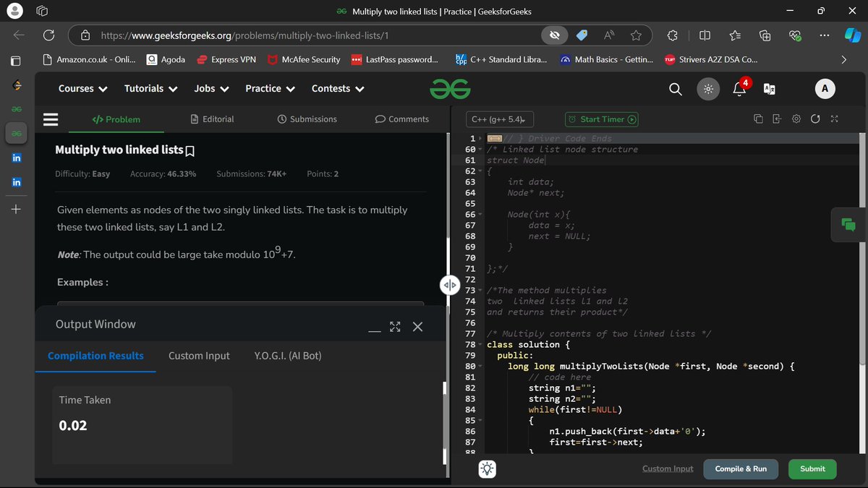Click the editor import/exit arrow icon
This screenshot has height=488, width=868.
pos(777,119)
